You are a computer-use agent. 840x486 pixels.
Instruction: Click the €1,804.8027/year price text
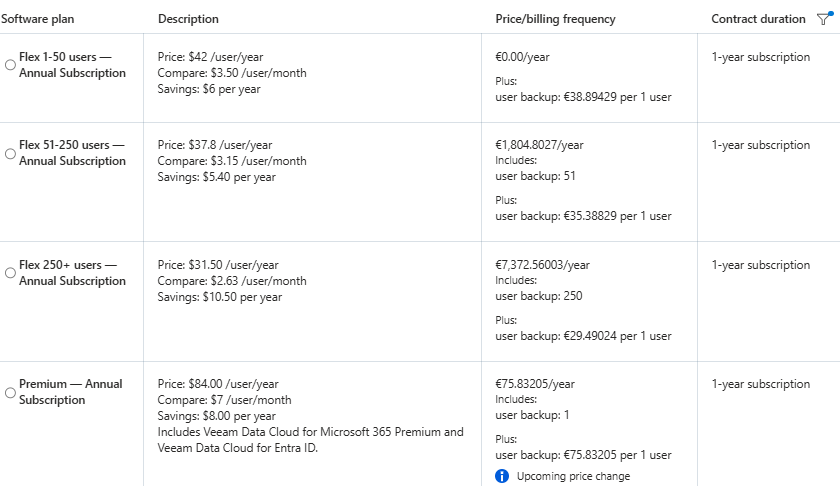(x=539, y=145)
